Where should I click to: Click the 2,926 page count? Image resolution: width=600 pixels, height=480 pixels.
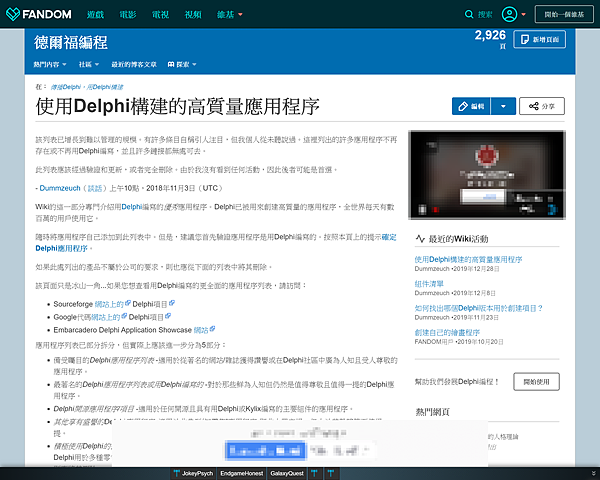coord(490,35)
